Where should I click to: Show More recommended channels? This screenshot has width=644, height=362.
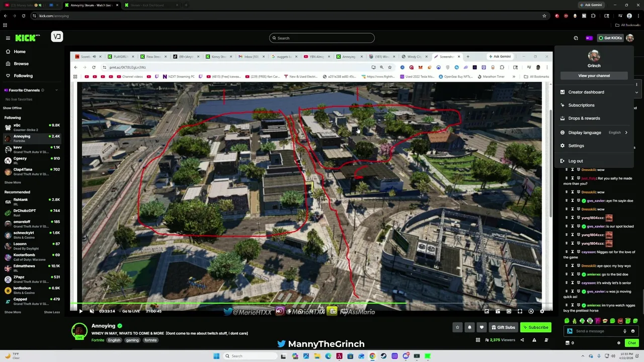13,312
